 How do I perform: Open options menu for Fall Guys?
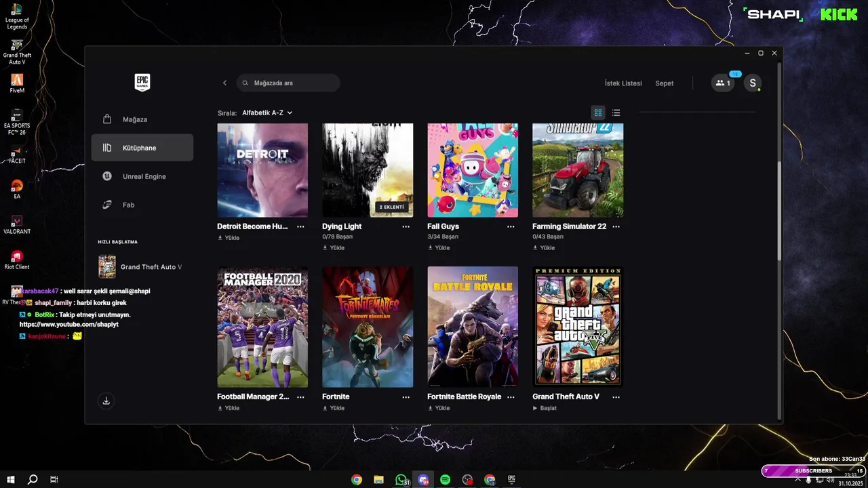pos(511,226)
